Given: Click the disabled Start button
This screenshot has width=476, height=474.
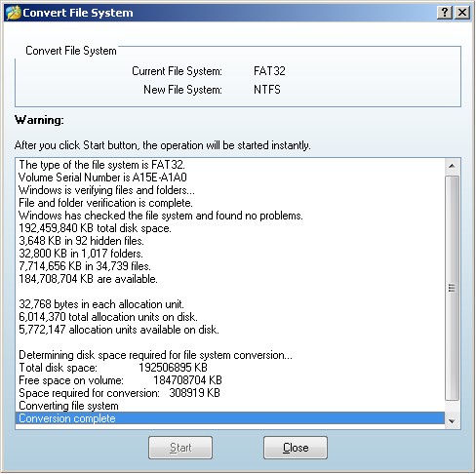Looking at the screenshot, I should click(x=180, y=448).
